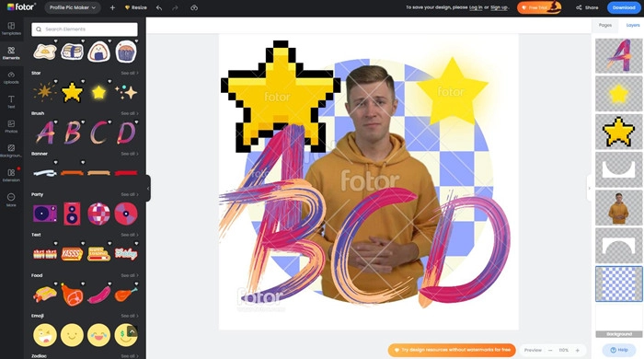644x359 pixels.
Task: Switch to the Layers tab
Action: pos(633,25)
